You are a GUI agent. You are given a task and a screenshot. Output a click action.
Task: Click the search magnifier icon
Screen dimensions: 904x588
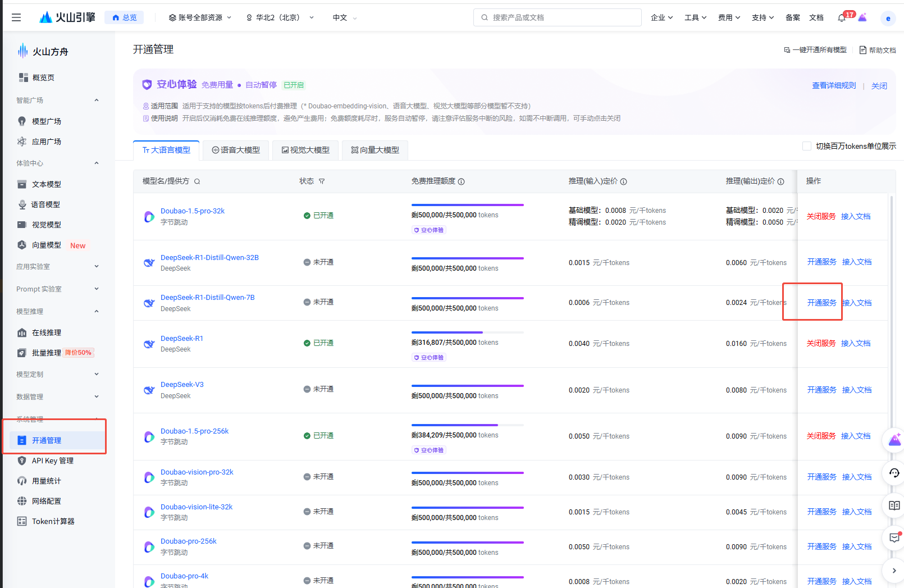pos(485,17)
